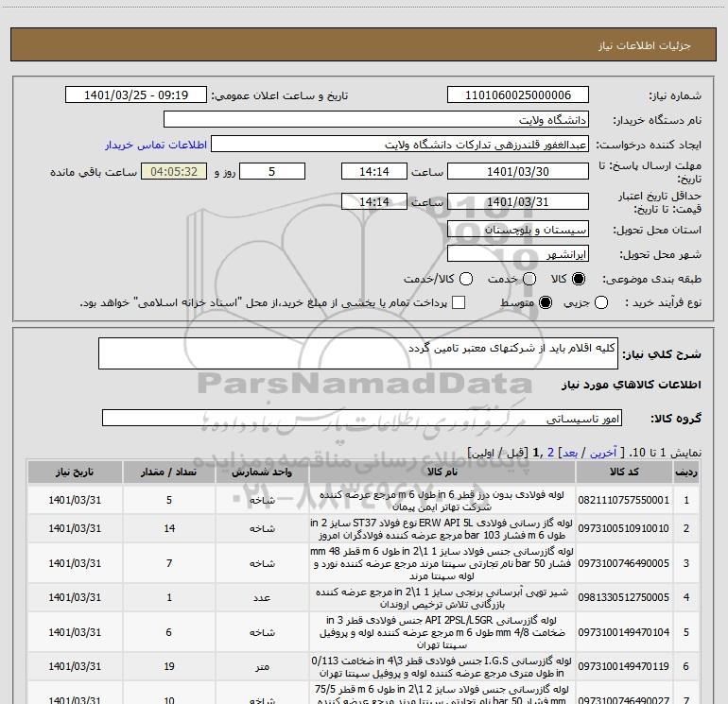Click the response deadline date 1401/03/30
The width and height of the screenshot is (728, 704).
coord(518,171)
